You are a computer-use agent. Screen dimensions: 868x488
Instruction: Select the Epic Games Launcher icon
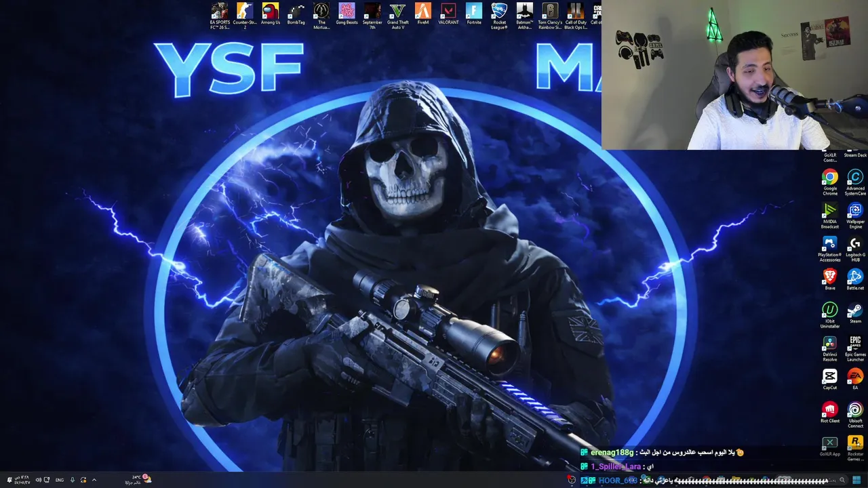point(855,349)
